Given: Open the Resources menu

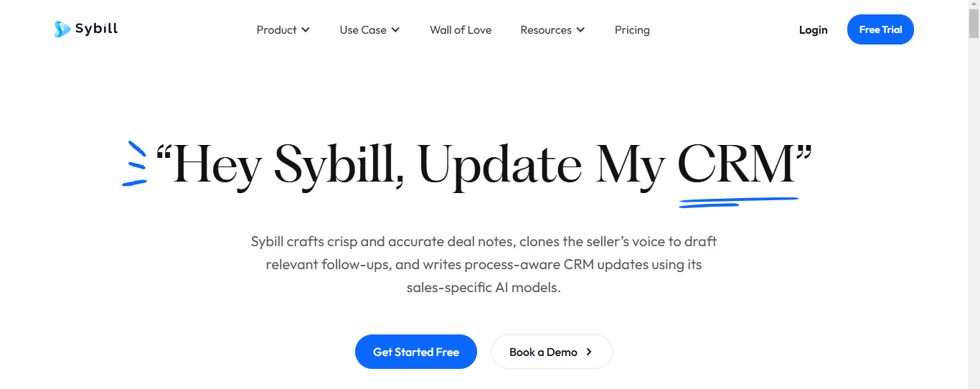Looking at the screenshot, I should point(552,30).
